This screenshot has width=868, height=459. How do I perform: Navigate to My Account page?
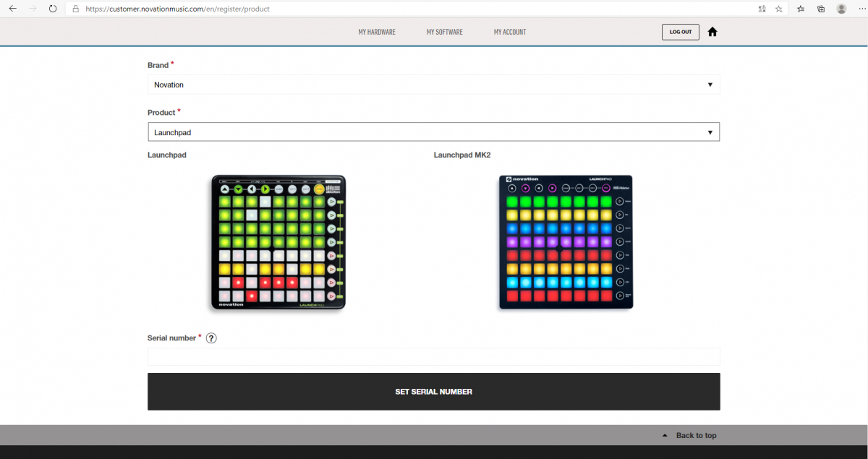coord(510,32)
